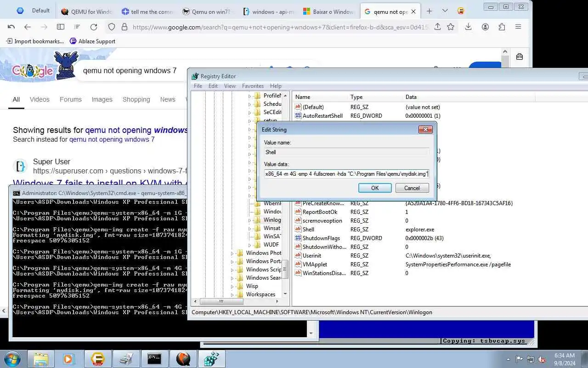Go back in the browser
The height and width of the screenshot is (368, 588).
point(28,27)
